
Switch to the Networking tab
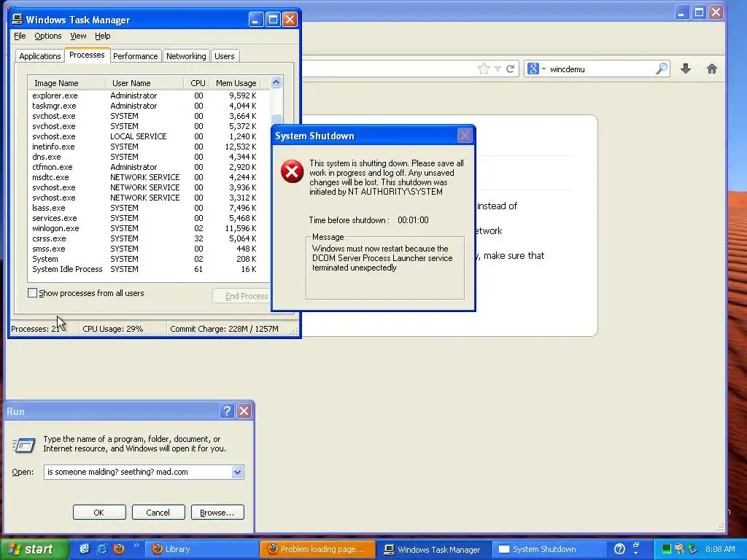tap(186, 56)
